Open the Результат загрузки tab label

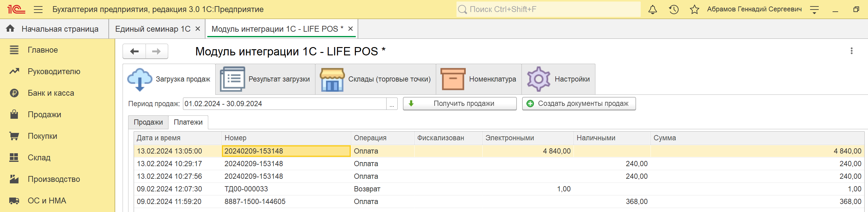279,79
